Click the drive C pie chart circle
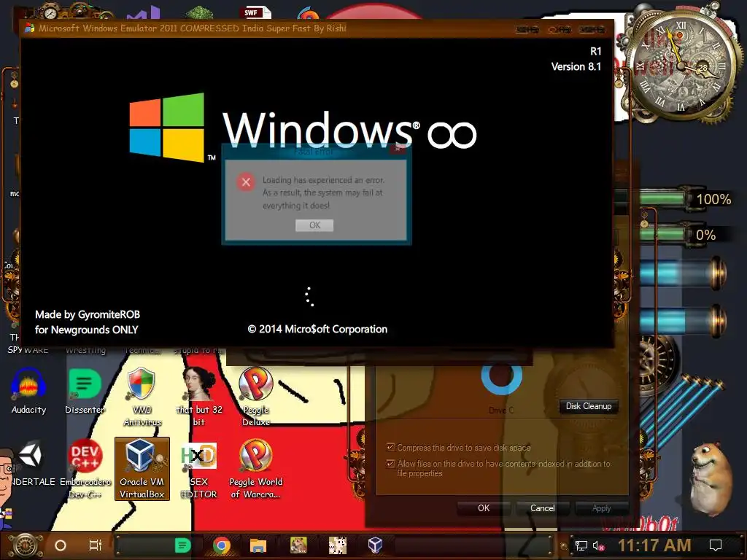 [x=501, y=376]
